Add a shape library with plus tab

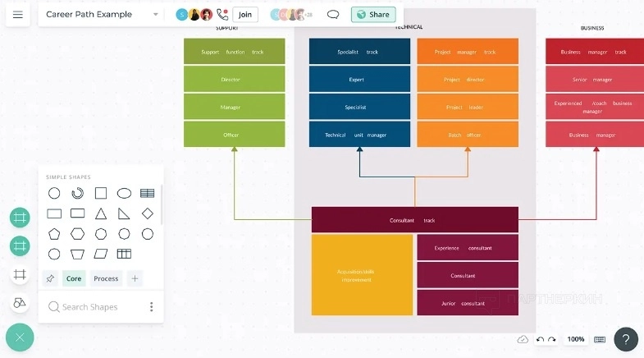click(x=135, y=278)
